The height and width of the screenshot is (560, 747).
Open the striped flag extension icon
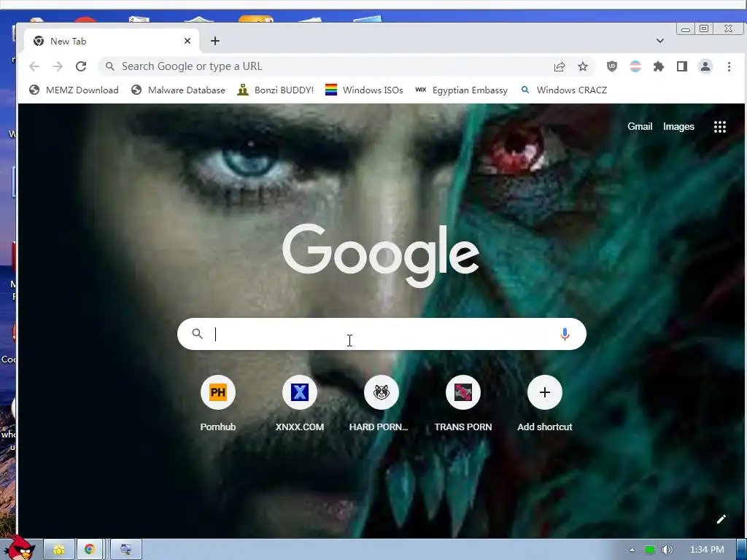(x=635, y=66)
